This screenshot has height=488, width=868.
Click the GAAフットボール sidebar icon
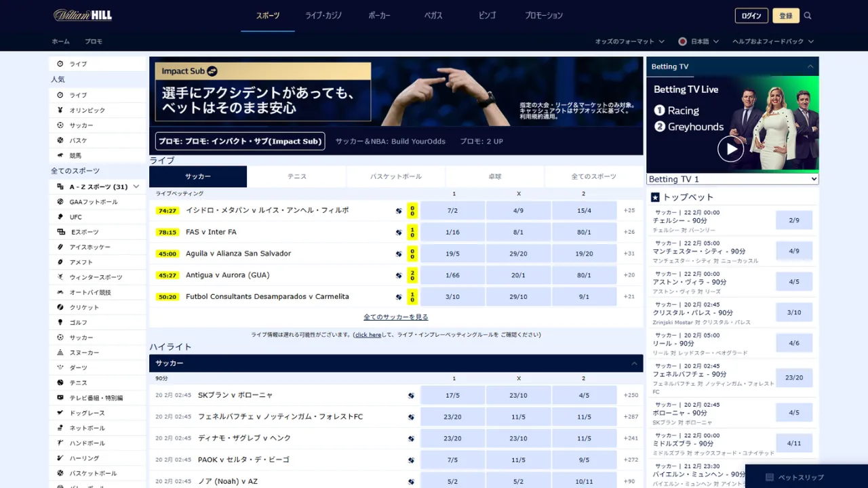coord(60,202)
